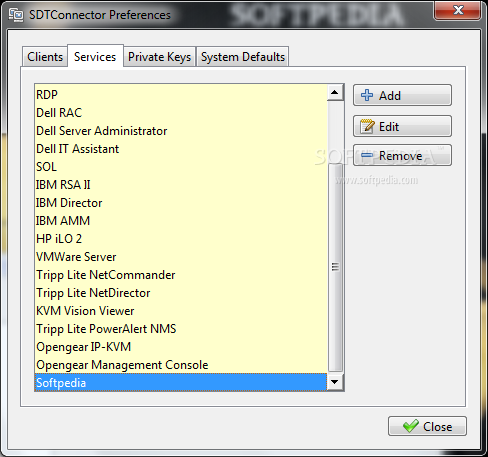Select Tripp Lite NetDirector entry
Image resolution: width=488 pixels, height=457 pixels.
click(x=181, y=293)
